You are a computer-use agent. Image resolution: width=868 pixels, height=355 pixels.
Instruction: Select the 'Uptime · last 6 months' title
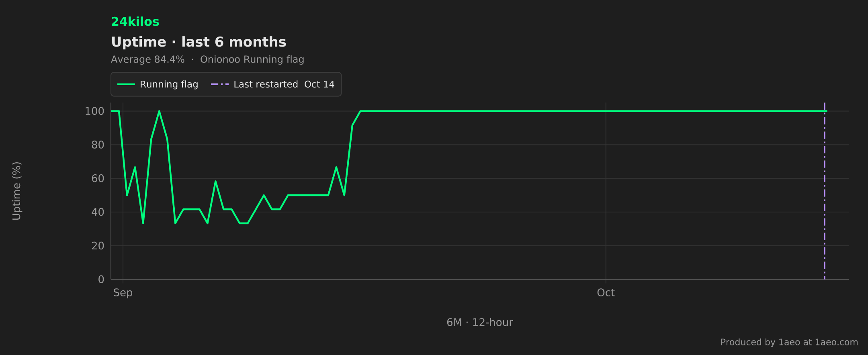click(199, 42)
